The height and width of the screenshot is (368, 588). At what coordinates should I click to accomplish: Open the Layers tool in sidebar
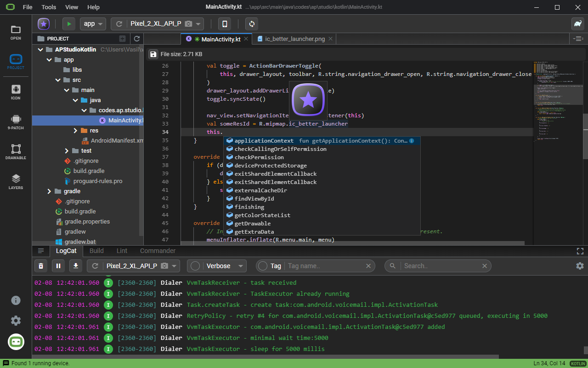(x=16, y=182)
